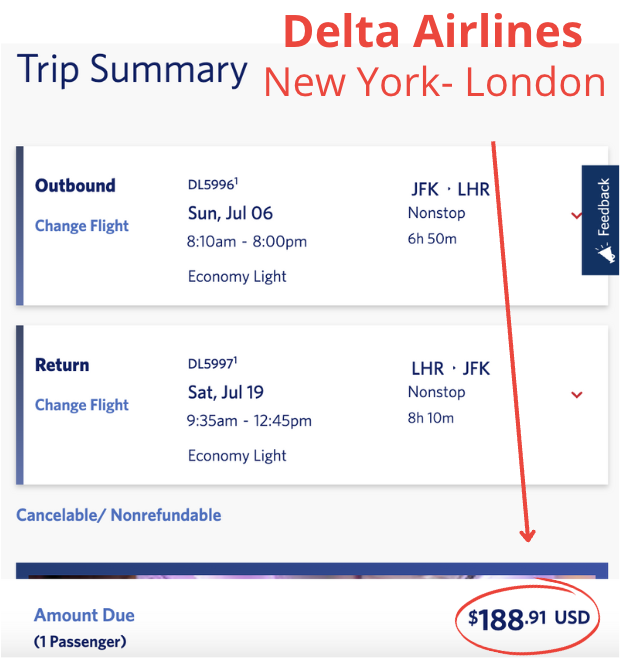624x660 pixels.
Task: Click Change Flight under Return
Action: pos(82,405)
